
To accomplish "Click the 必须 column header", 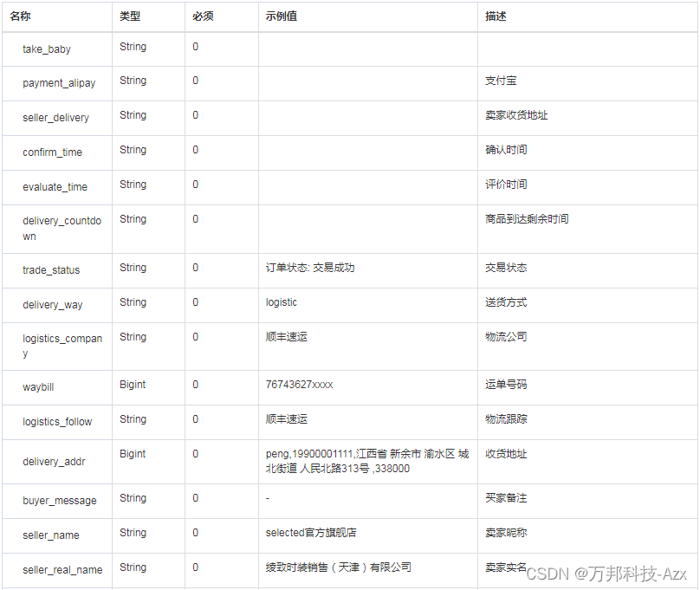I will pyautogui.click(x=203, y=16).
